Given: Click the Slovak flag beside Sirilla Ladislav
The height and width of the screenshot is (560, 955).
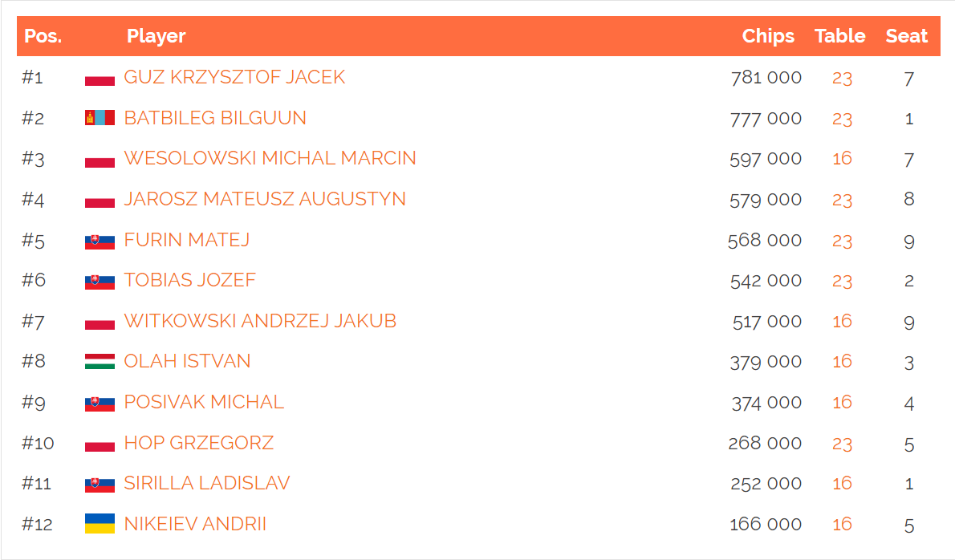Looking at the screenshot, I should pos(100,483).
